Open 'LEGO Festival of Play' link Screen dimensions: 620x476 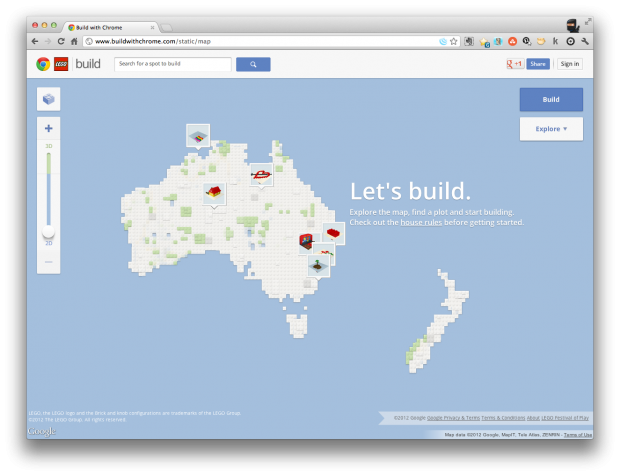565,418
